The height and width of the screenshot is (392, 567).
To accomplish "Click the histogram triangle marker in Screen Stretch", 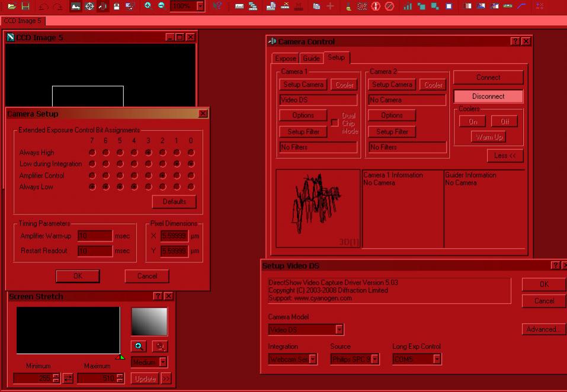I will (120, 357).
